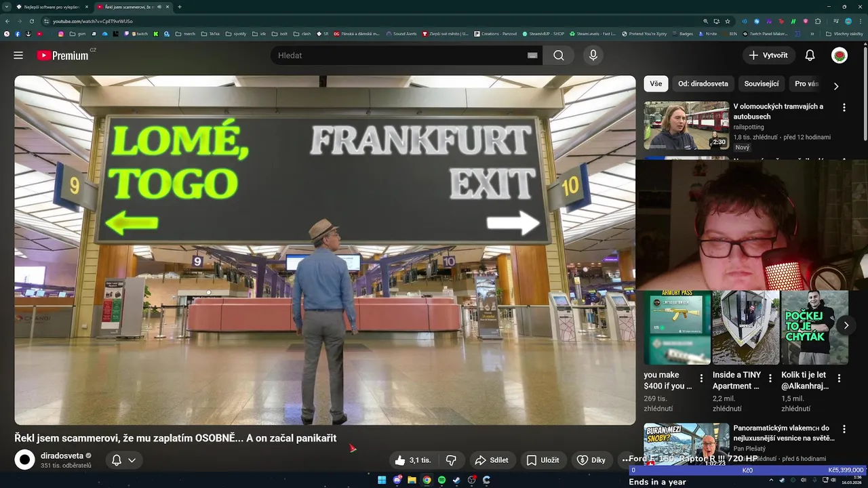Open the merch bookmarks folder
This screenshot has height=488, width=868.
pos(184,33)
